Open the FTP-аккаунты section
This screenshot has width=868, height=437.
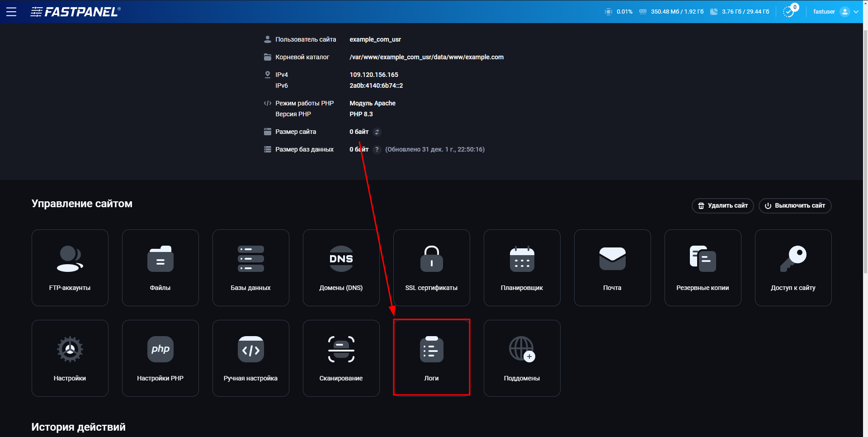[x=70, y=268]
